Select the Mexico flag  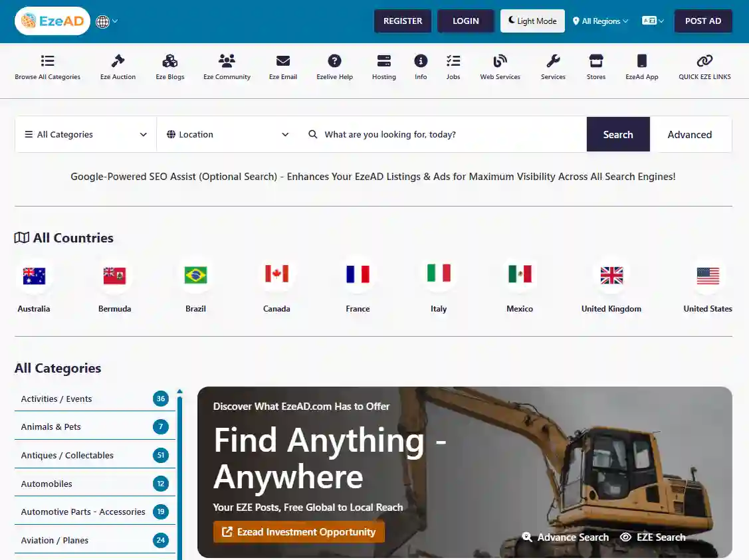[520, 274]
